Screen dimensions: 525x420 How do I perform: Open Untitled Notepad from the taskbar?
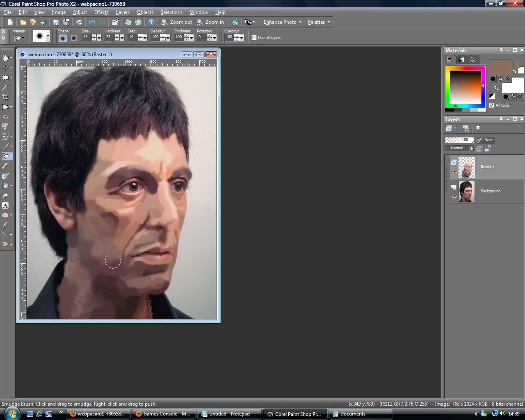tap(229, 414)
